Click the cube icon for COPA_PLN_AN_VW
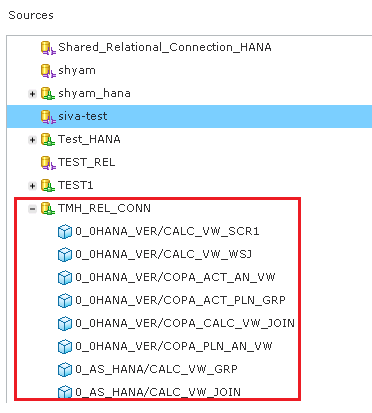This screenshot has width=372, height=413. pos(65,347)
